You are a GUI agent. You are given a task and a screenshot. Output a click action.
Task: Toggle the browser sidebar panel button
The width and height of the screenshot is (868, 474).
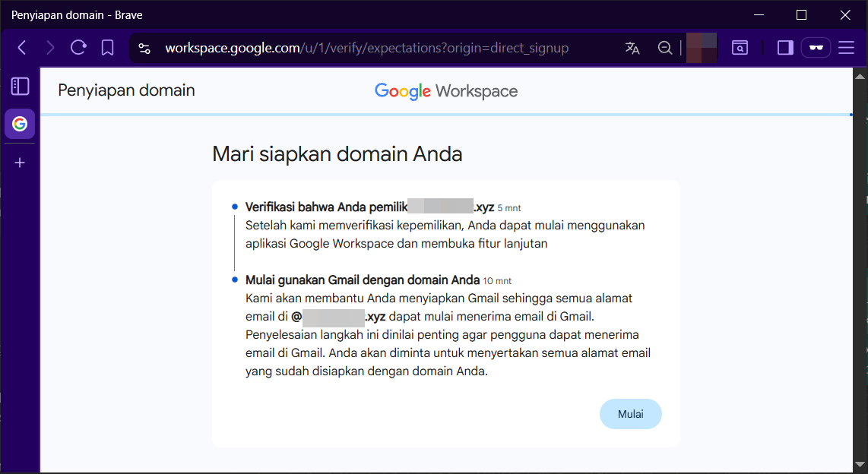(x=785, y=48)
